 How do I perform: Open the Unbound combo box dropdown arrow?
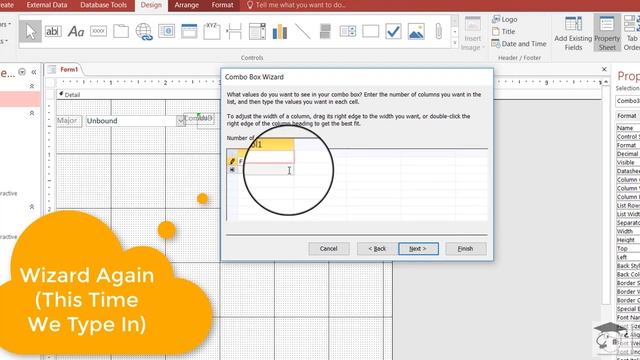(181, 121)
